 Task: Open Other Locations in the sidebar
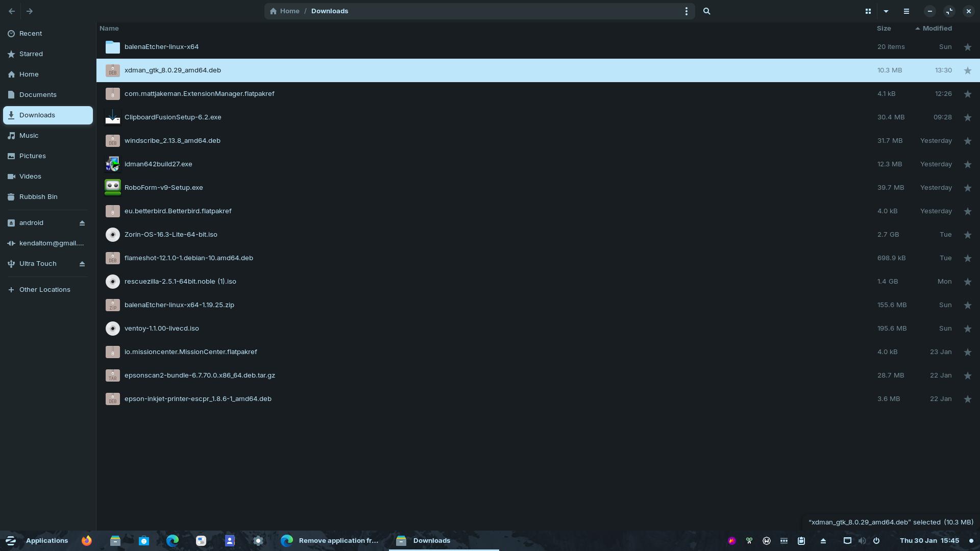(48, 289)
